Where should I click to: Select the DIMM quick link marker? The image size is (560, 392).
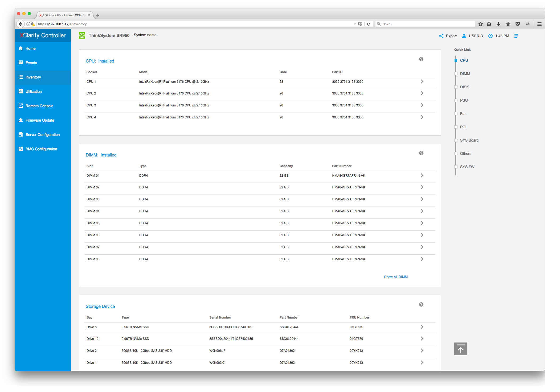point(456,74)
